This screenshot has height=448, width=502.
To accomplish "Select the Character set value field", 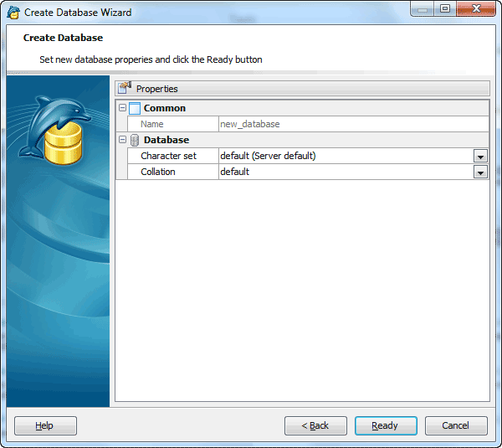I will [x=343, y=156].
